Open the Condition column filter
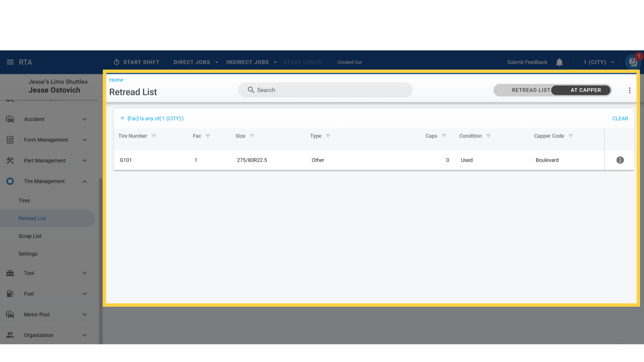 pyautogui.click(x=488, y=136)
